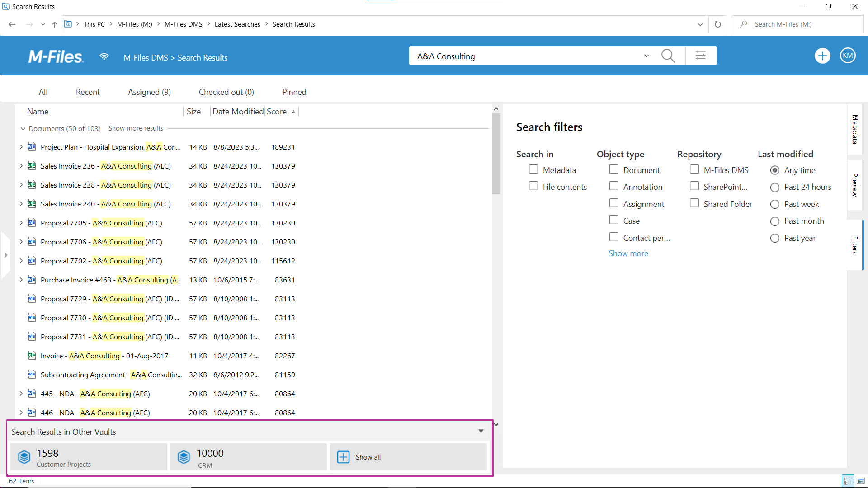Open CRM vault results tile
Screen dimensions: 868x488
tap(248, 457)
